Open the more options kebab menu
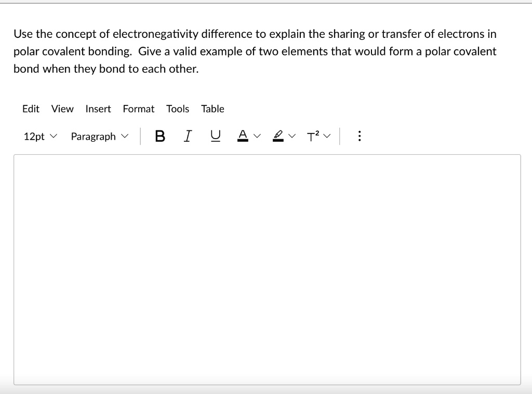This screenshot has height=394, width=532. (x=359, y=135)
